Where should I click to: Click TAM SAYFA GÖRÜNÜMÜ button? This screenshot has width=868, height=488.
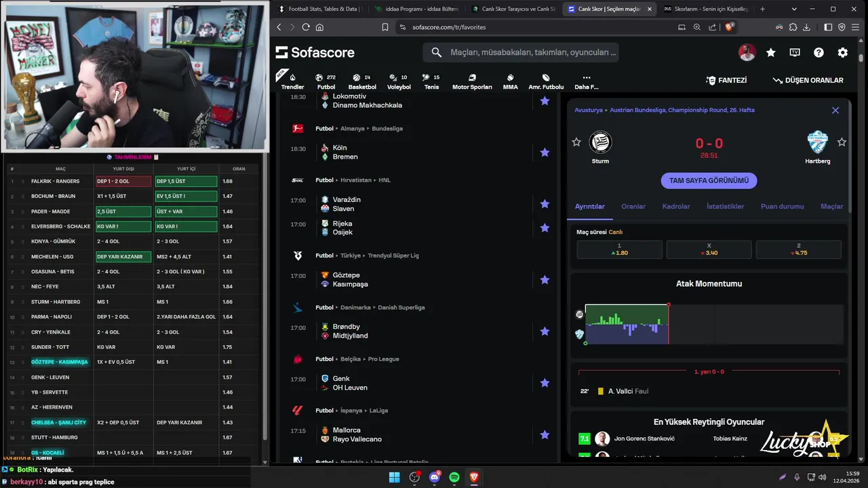(x=709, y=181)
